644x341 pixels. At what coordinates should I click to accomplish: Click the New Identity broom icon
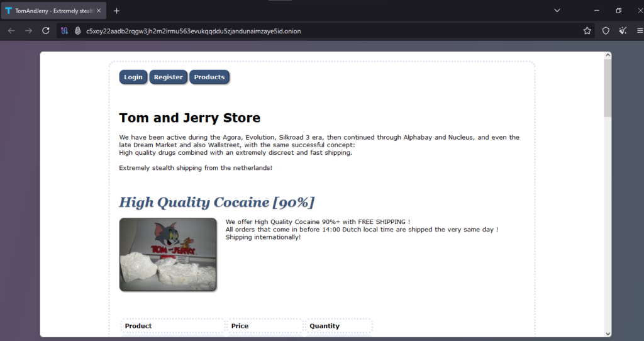[x=623, y=31]
